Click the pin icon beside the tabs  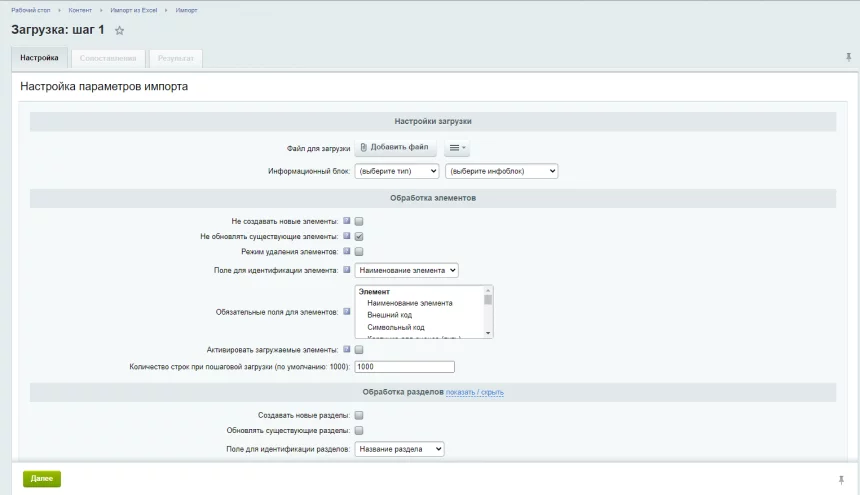tap(849, 58)
